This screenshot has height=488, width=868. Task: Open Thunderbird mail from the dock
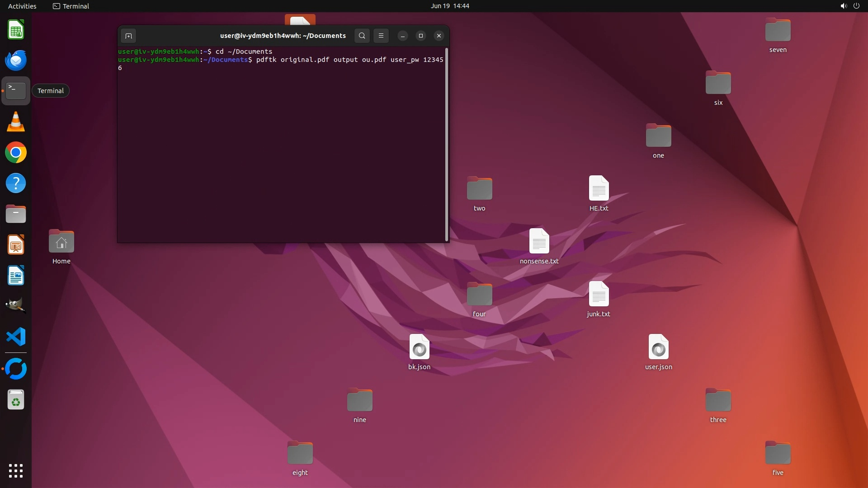tap(16, 60)
